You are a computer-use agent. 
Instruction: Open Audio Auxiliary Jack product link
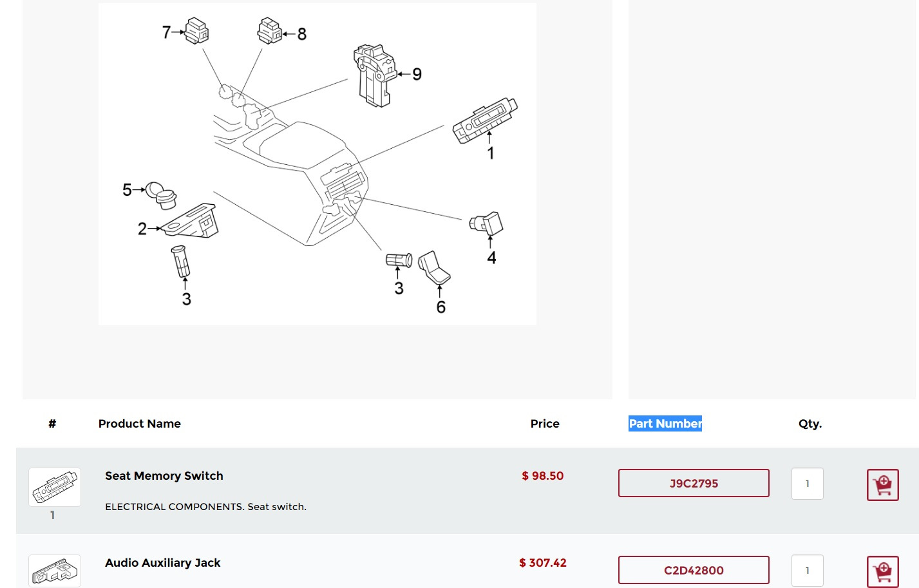(162, 563)
